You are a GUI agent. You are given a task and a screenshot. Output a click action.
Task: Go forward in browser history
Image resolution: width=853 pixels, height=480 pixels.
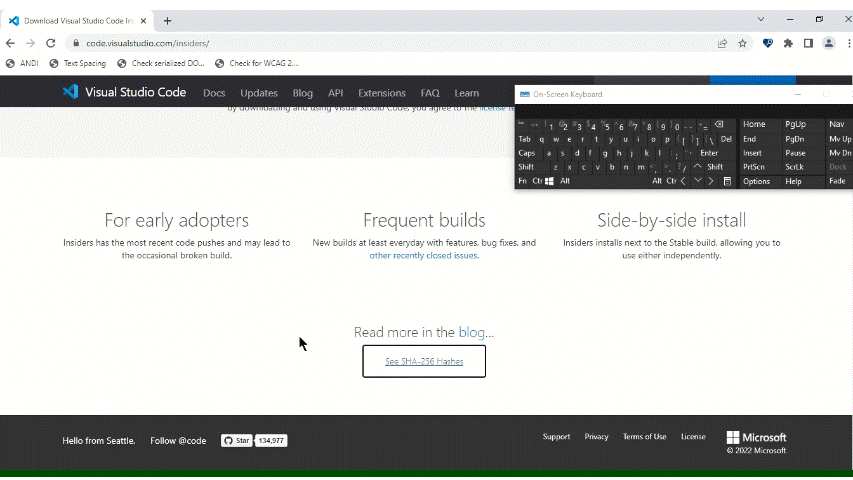click(30, 43)
